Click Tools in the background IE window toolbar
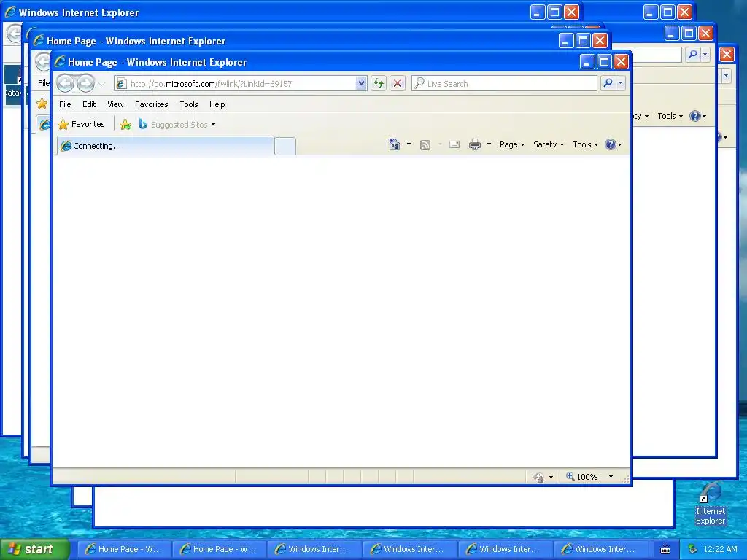Image resolution: width=747 pixels, height=560 pixels. (x=670, y=116)
